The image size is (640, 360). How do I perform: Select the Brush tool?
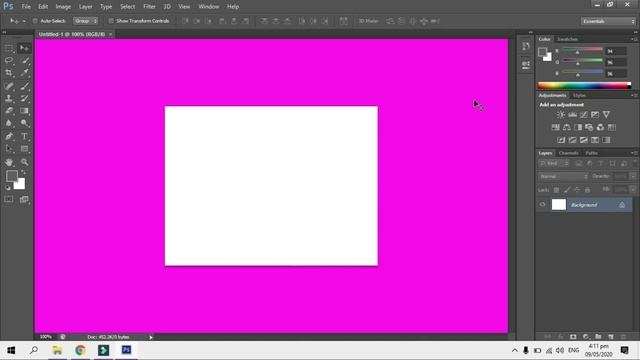click(x=24, y=86)
